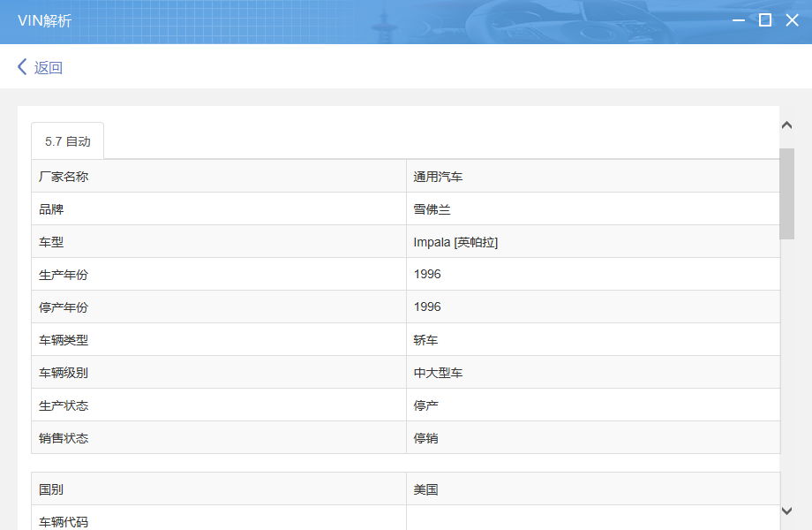Click the 中大型车 value cell

(x=593, y=372)
